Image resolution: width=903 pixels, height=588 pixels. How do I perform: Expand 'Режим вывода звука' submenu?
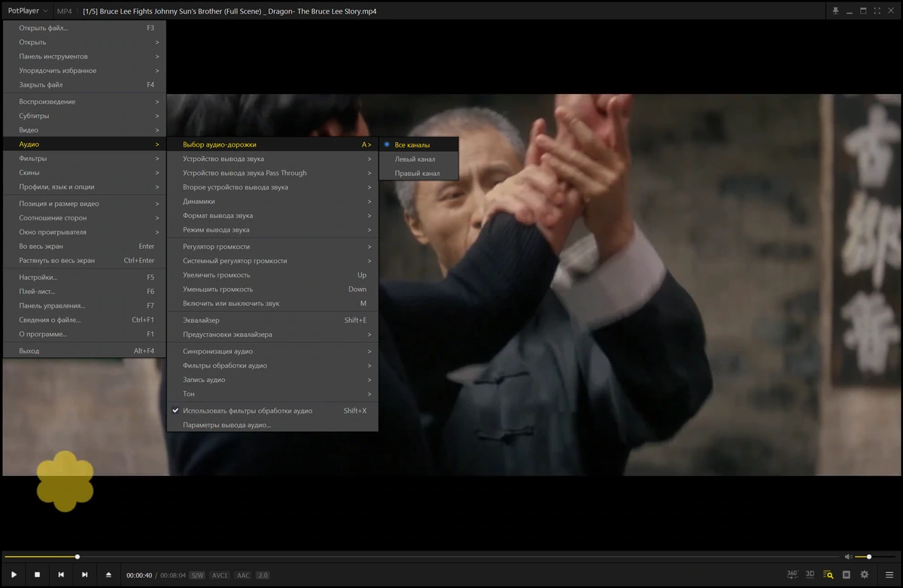point(272,230)
